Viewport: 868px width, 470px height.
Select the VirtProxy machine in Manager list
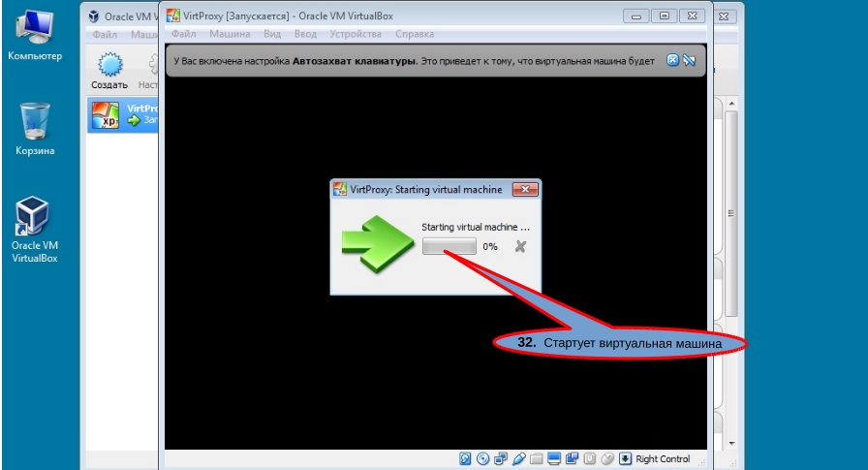click(x=123, y=115)
